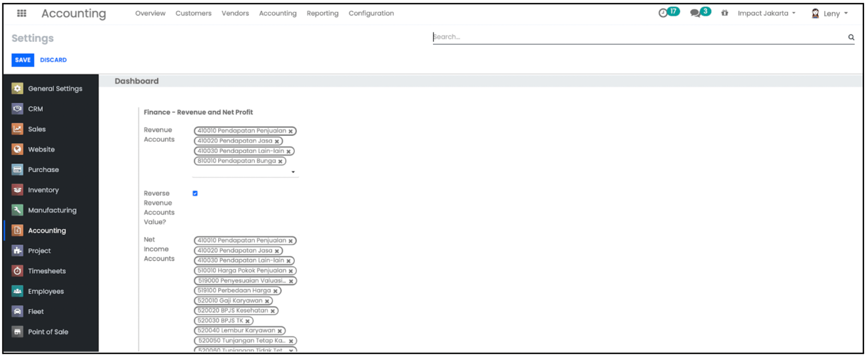Click the gift icon in top bar
The width and height of the screenshot is (868, 358).
(724, 13)
